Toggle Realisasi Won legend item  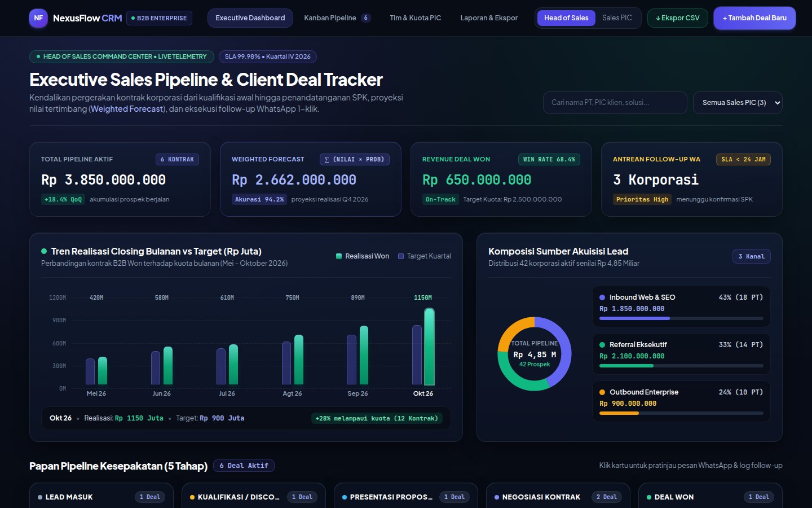pyautogui.click(x=363, y=256)
